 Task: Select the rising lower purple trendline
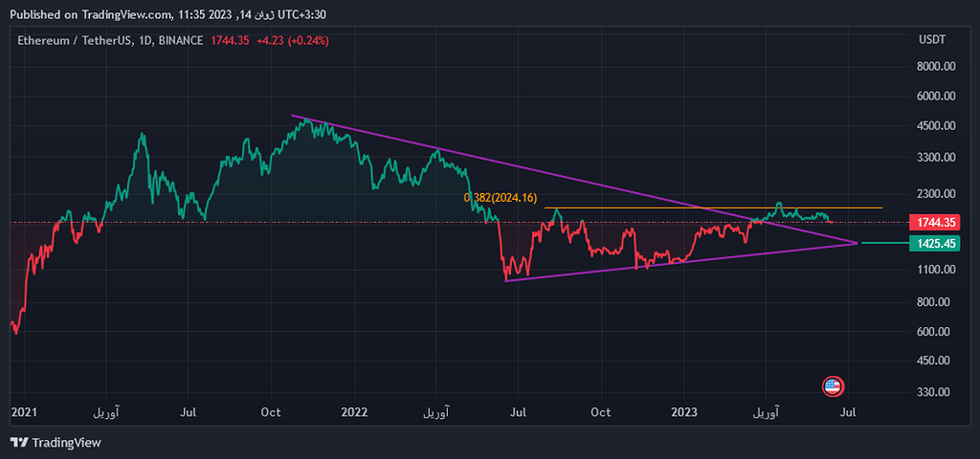point(670,263)
